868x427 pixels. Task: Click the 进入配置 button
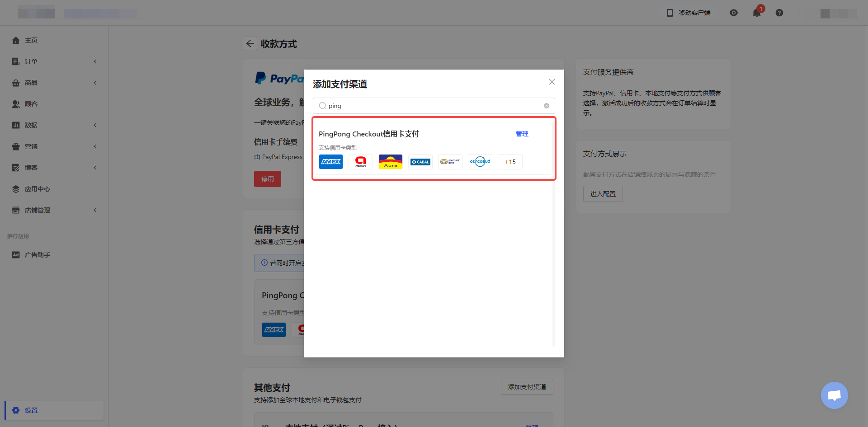603,194
